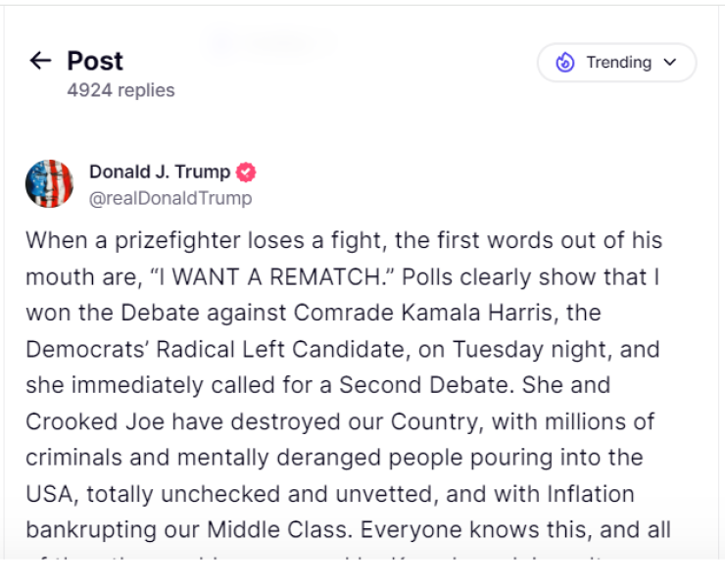Click the word "USA" in the post

pos(50,494)
